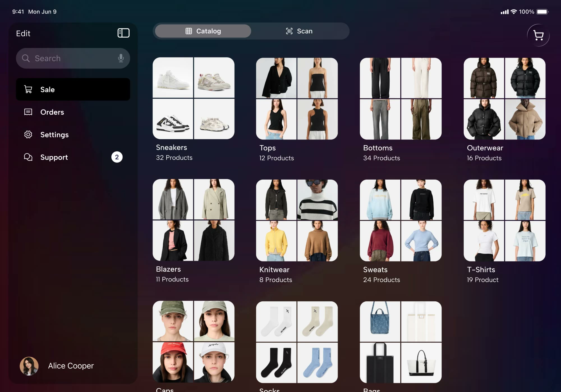This screenshot has width=561, height=392.
Task: Toggle the sidebar panel icon
Action: (x=123, y=33)
